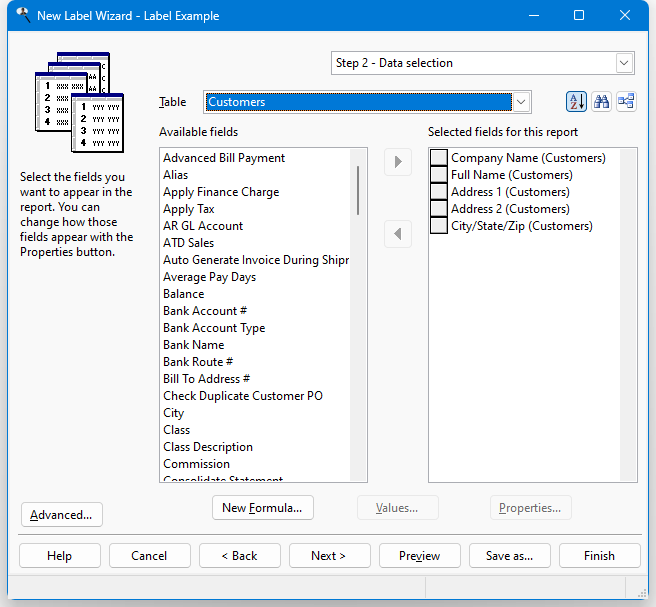Image resolution: width=656 pixels, height=607 pixels.
Task: Click the Finish button
Action: (600, 556)
